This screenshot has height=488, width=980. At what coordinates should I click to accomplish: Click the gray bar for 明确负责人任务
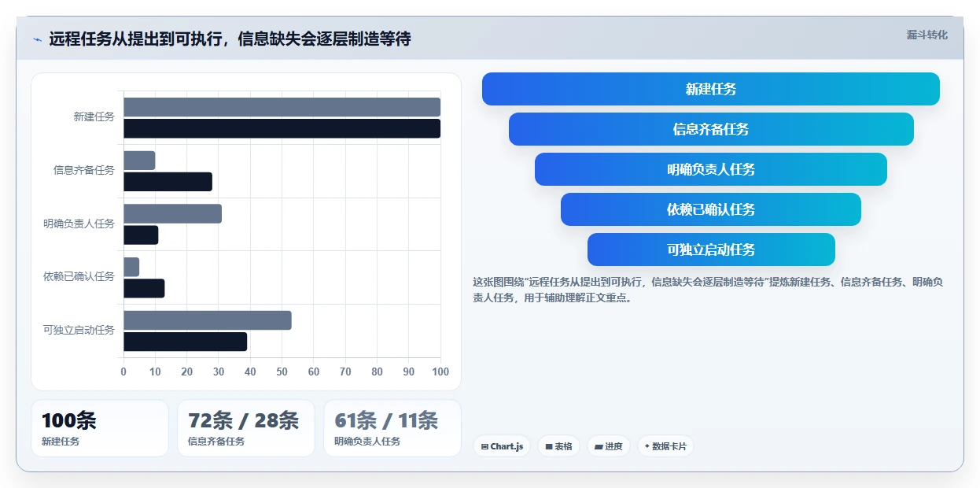172,213
